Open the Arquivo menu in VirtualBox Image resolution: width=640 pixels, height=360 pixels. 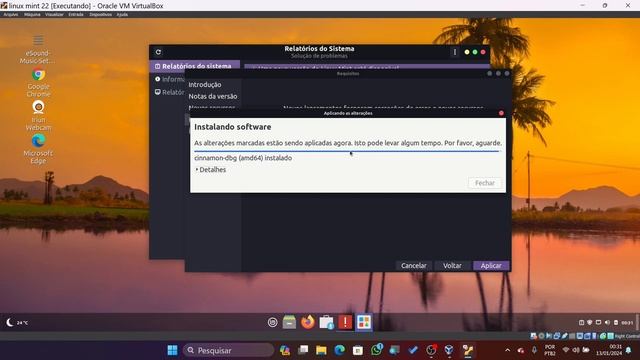[11, 15]
